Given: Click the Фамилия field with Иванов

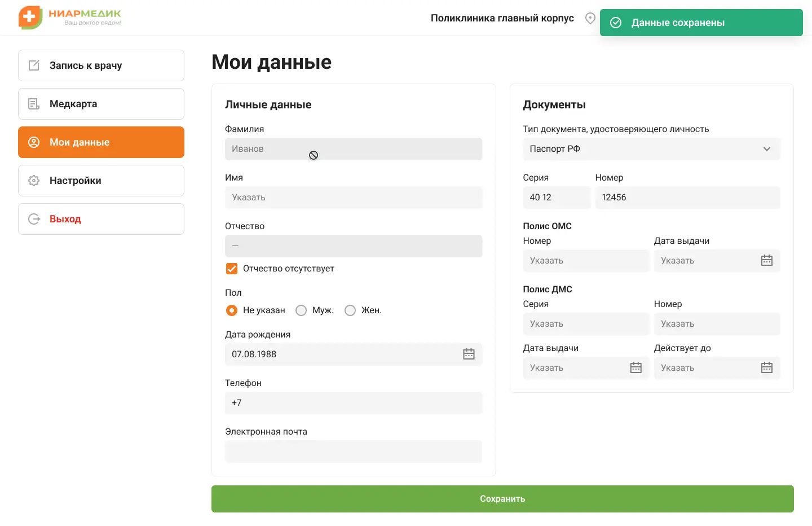Looking at the screenshot, I should pyautogui.click(x=354, y=149).
